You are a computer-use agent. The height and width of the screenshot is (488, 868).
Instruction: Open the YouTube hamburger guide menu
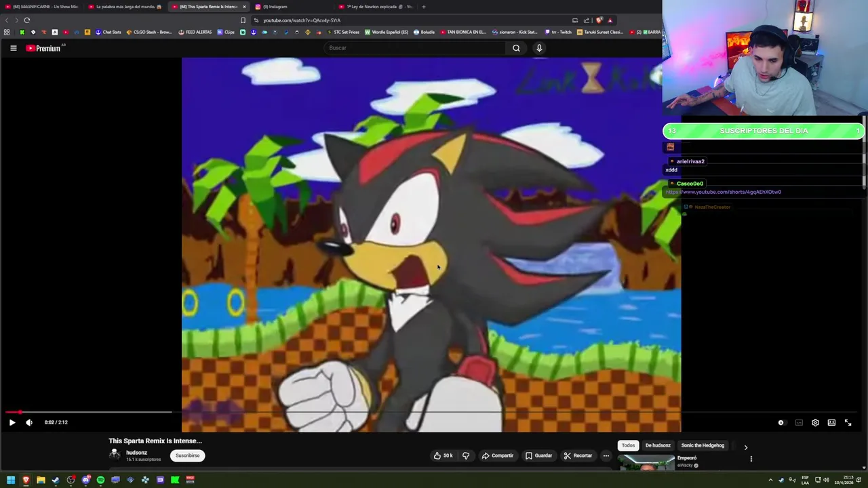tap(13, 48)
